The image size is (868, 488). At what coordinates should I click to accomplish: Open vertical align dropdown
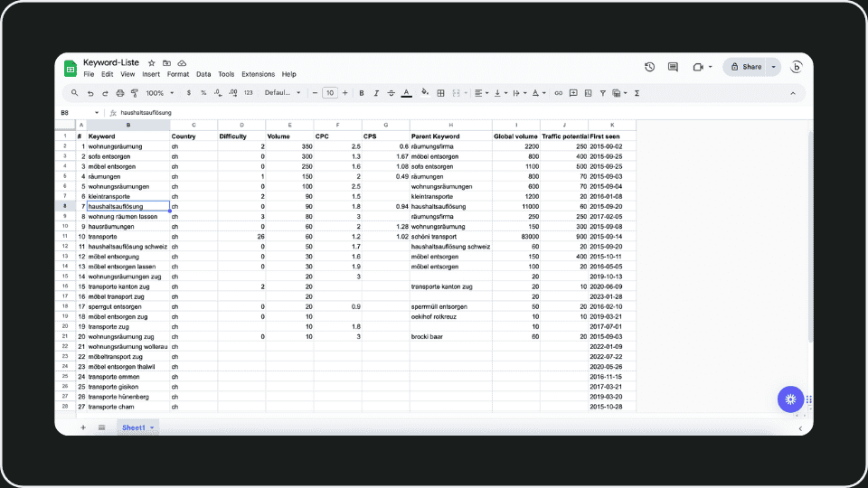[x=500, y=93]
